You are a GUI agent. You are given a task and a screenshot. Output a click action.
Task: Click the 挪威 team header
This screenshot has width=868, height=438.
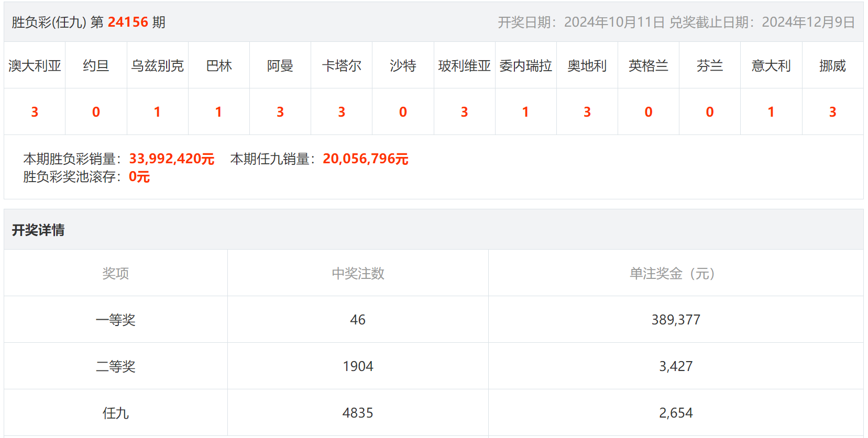tap(832, 65)
